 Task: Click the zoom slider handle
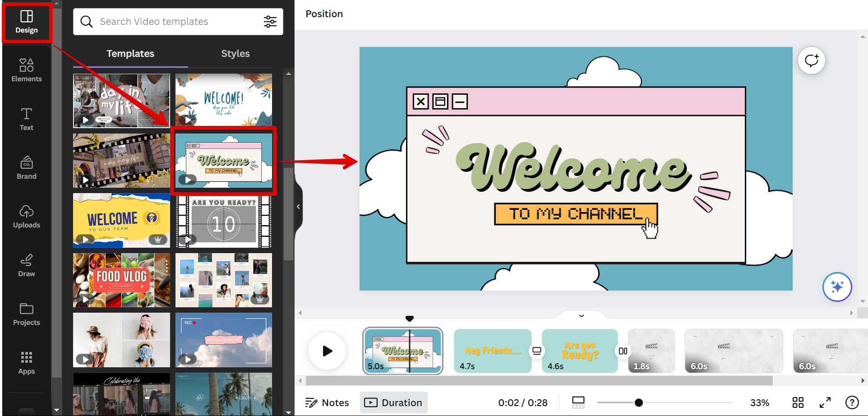click(638, 402)
